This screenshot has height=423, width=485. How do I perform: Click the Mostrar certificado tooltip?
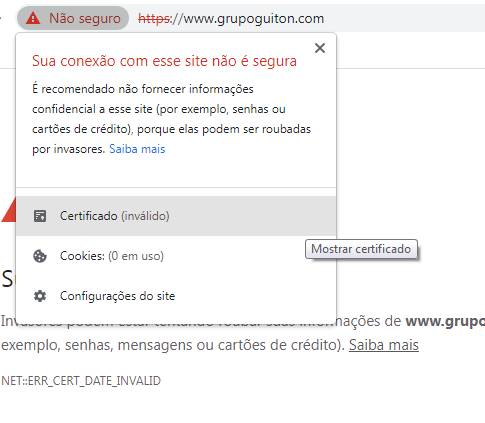pyautogui.click(x=361, y=249)
